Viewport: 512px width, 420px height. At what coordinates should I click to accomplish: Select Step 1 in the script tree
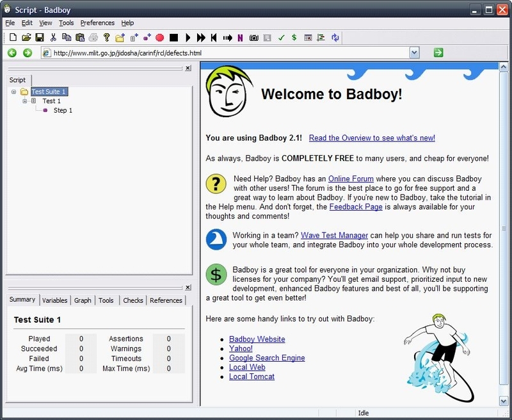point(63,110)
